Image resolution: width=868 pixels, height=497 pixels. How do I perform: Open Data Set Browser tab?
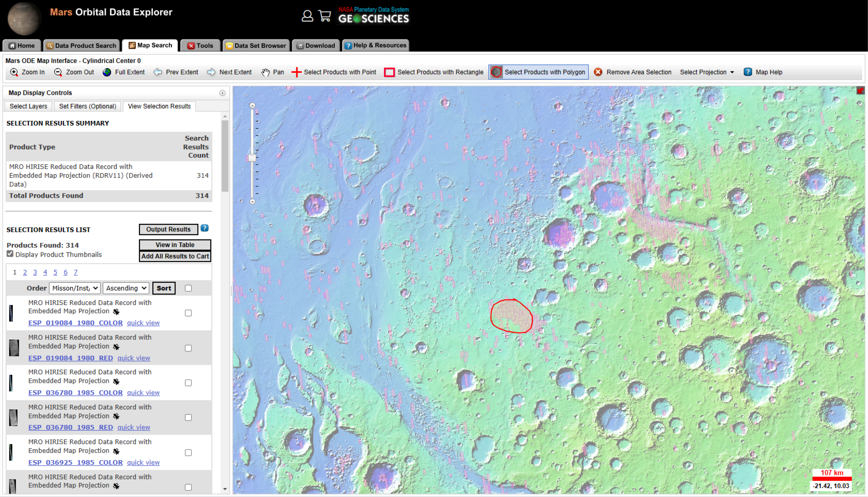[256, 46]
